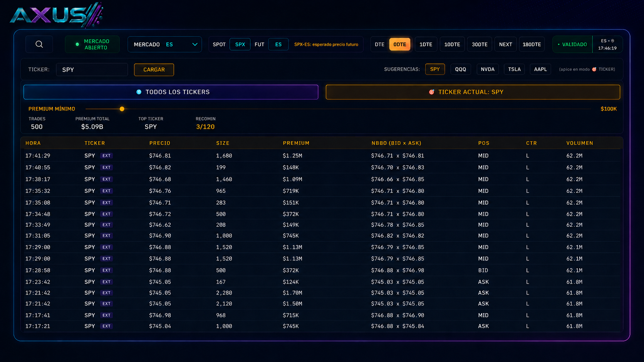Click the Mercado Abierto status indicator
Image resolution: width=644 pixels, height=362 pixels.
(92, 44)
